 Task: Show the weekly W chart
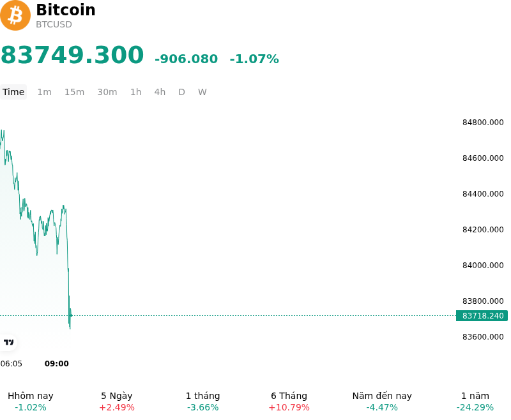(202, 92)
